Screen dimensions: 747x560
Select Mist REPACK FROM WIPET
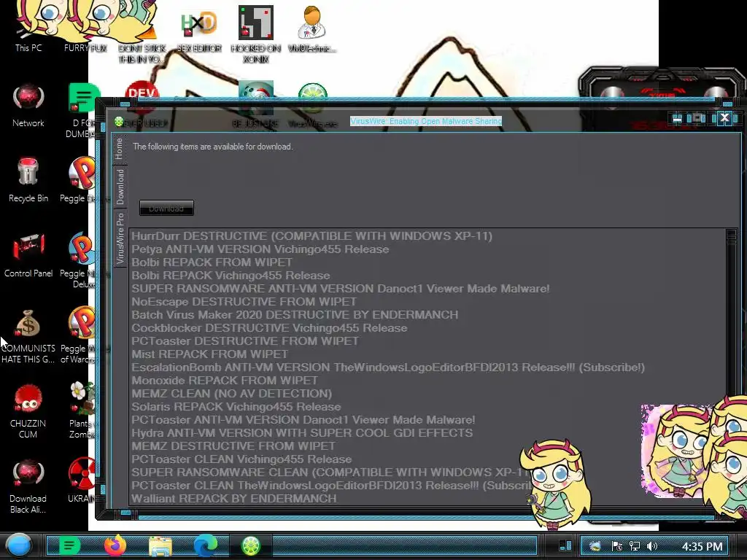click(x=210, y=354)
